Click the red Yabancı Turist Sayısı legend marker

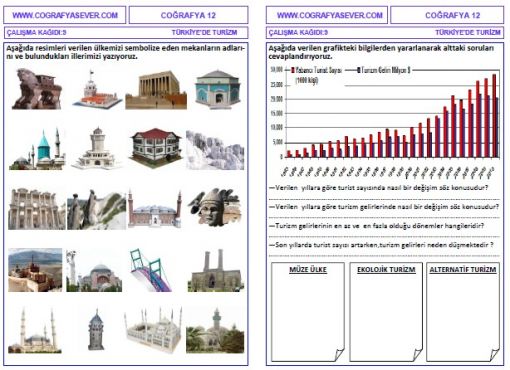293,70
